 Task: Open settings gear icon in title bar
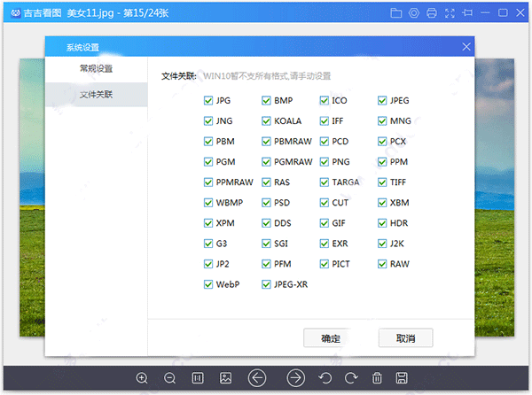414,13
